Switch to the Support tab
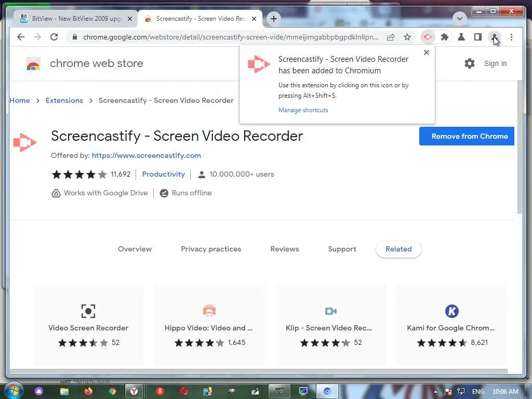The image size is (532, 399). pos(342,249)
